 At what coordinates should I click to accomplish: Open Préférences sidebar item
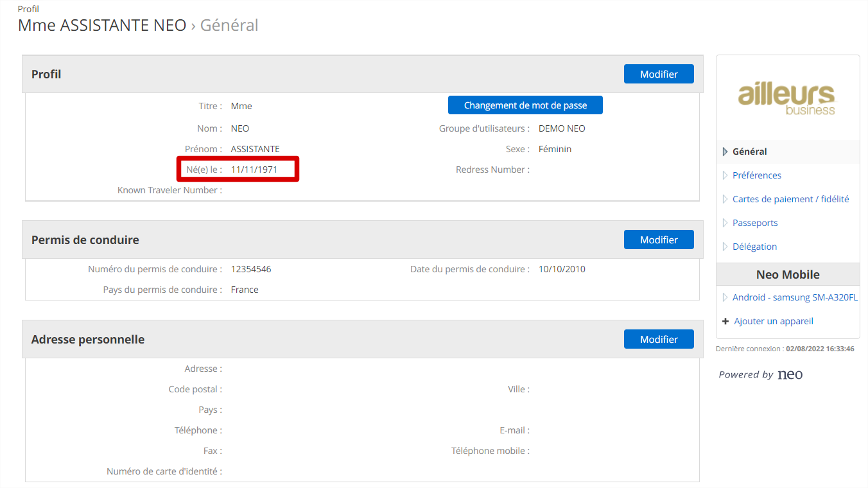(x=757, y=175)
